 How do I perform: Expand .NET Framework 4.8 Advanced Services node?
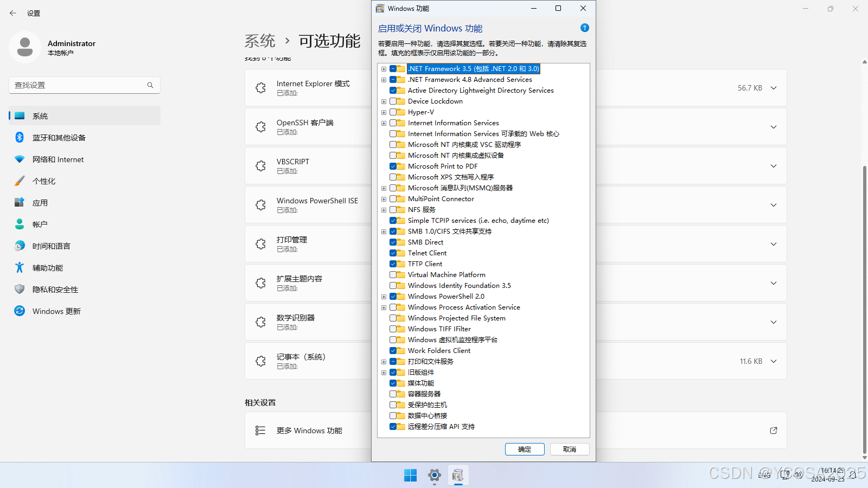[x=384, y=80]
